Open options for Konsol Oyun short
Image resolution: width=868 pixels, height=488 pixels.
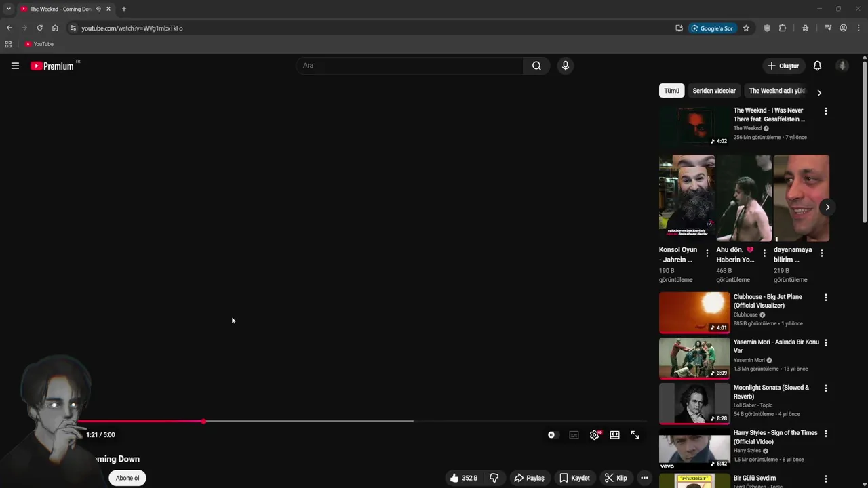707,253
